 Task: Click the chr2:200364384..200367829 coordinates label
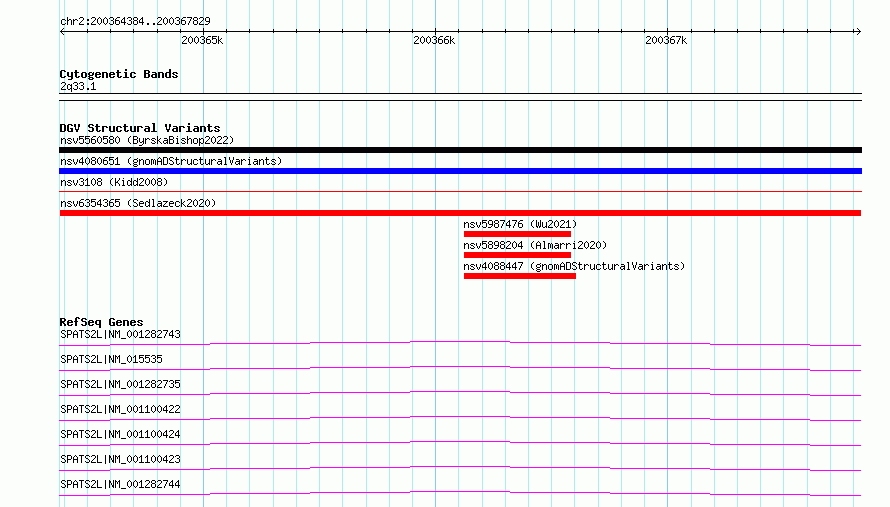click(x=135, y=21)
